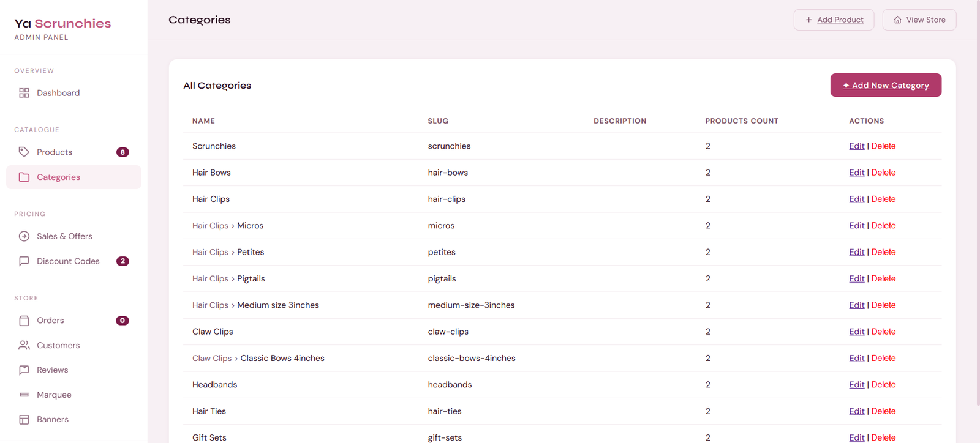Image resolution: width=980 pixels, height=443 pixels.
Task: Delete the Scrunchies category
Action: point(883,146)
